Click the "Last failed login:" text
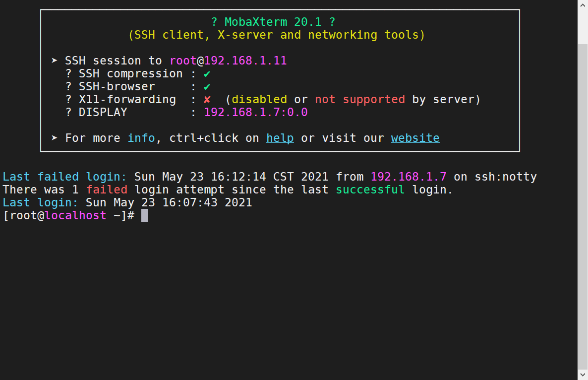This screenshot has width=588, height=380. 65,177
